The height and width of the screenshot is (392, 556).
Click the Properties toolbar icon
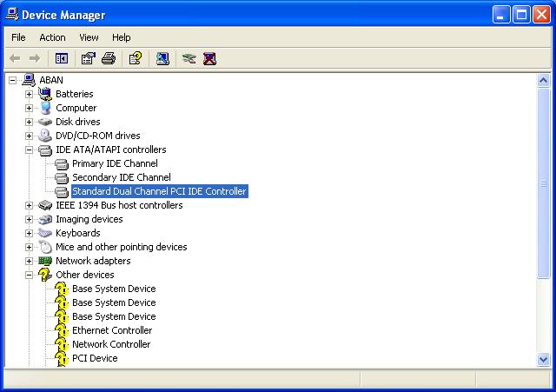[x=88, y=58]
